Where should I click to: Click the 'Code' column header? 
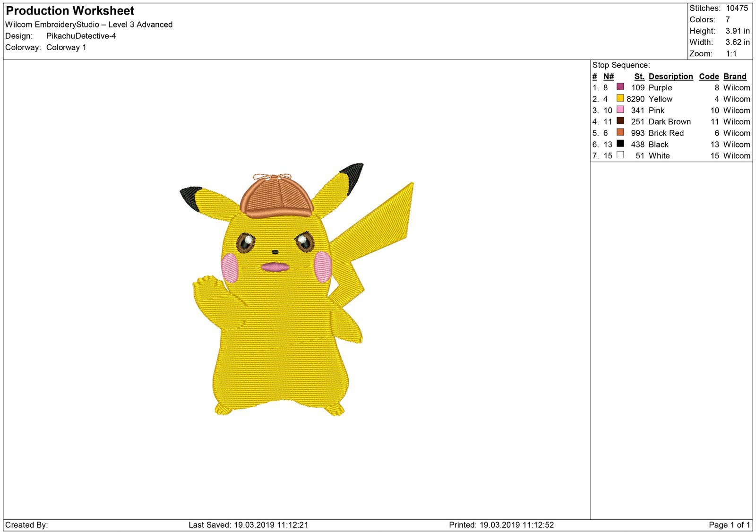[709, 77]
